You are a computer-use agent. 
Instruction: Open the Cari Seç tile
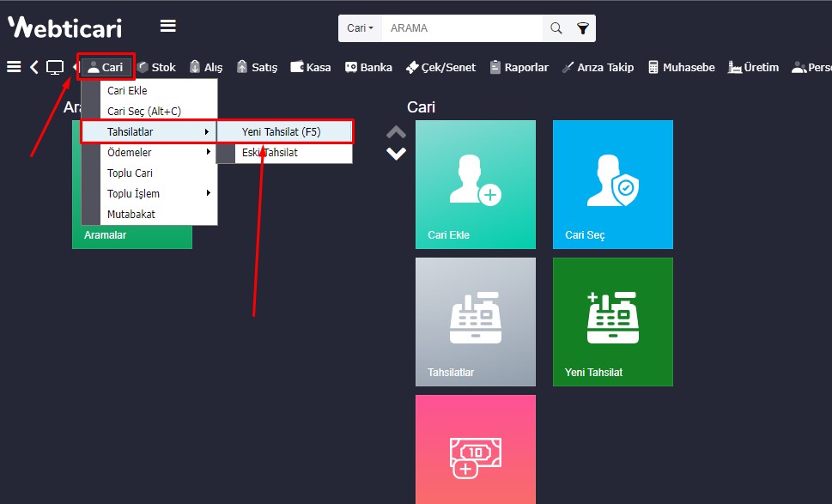613,185
